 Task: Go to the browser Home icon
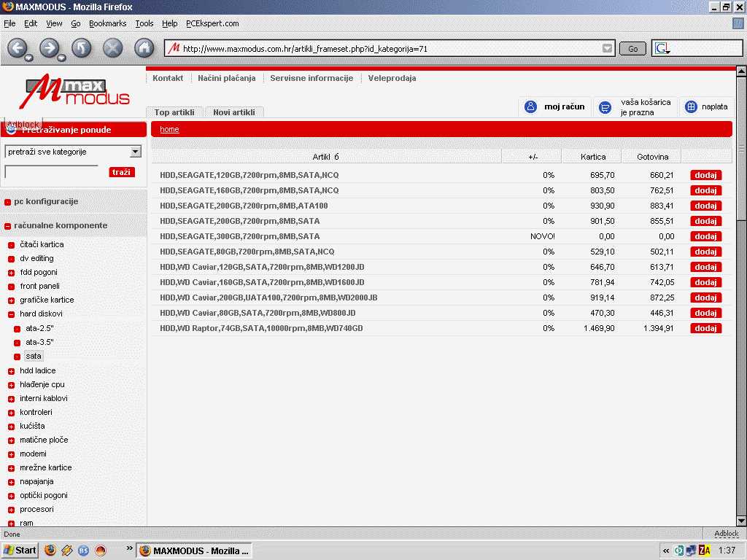point(144,49)
